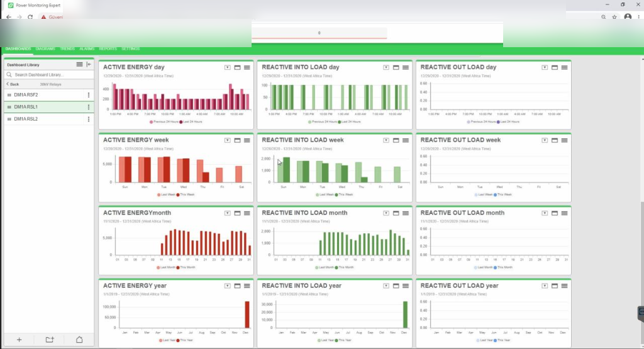
Task: Click the search magnifier icon in Dashboard Library
Action: click(x=9, y=75)
